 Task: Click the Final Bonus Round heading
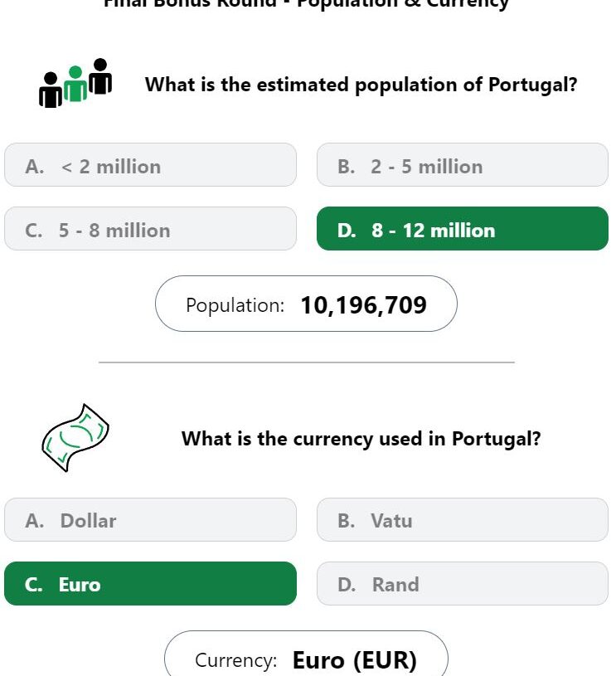pyautogui.click(x=306, y=4)
